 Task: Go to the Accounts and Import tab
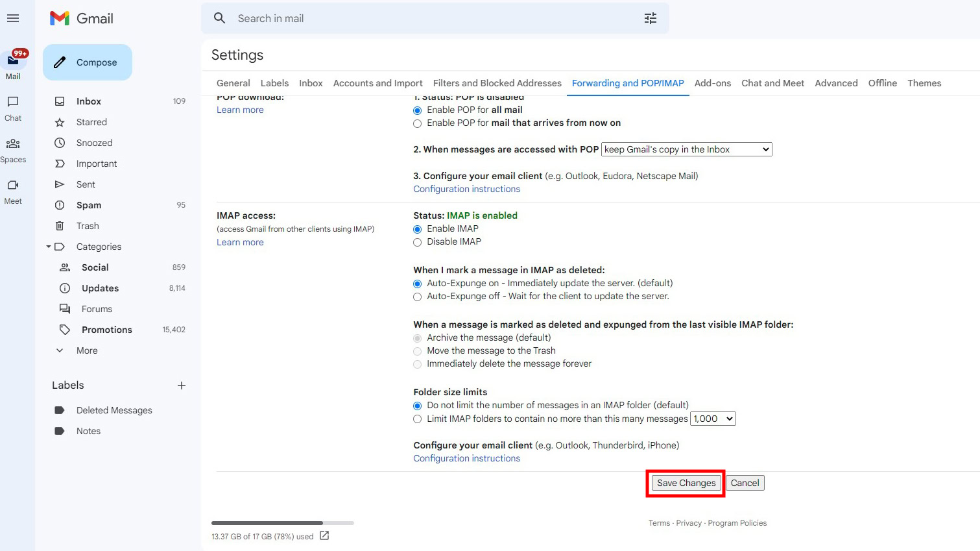click(377, 83)
